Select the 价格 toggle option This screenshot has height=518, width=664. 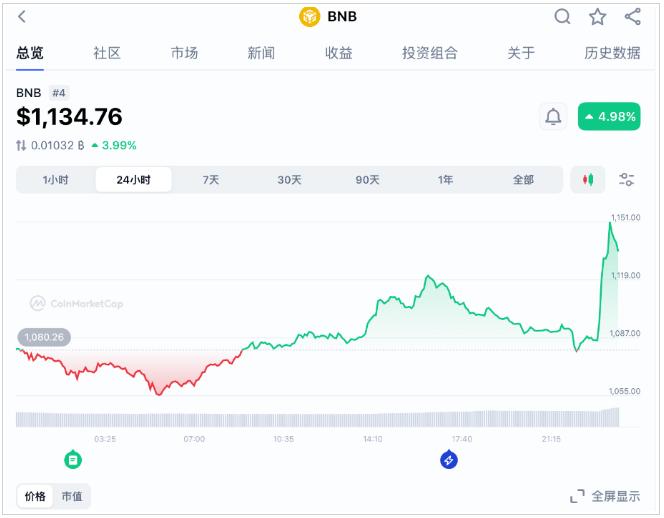click(35, 496)
